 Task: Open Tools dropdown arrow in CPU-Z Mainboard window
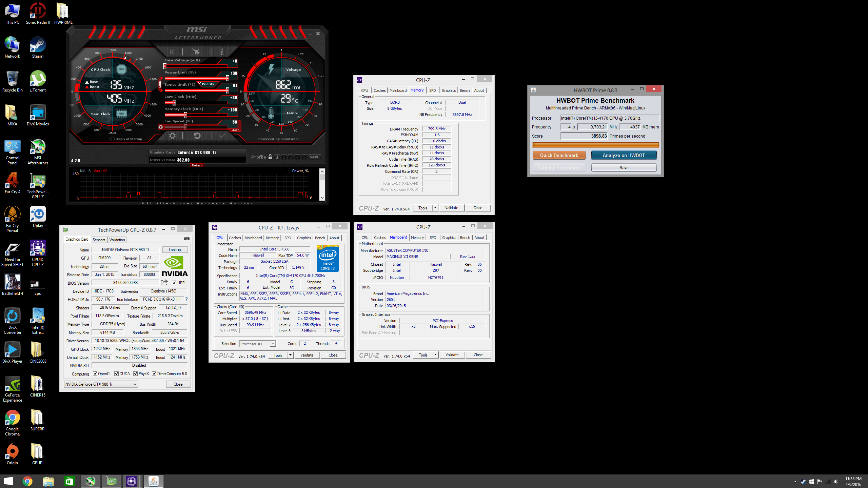click(x=435, y=355)
